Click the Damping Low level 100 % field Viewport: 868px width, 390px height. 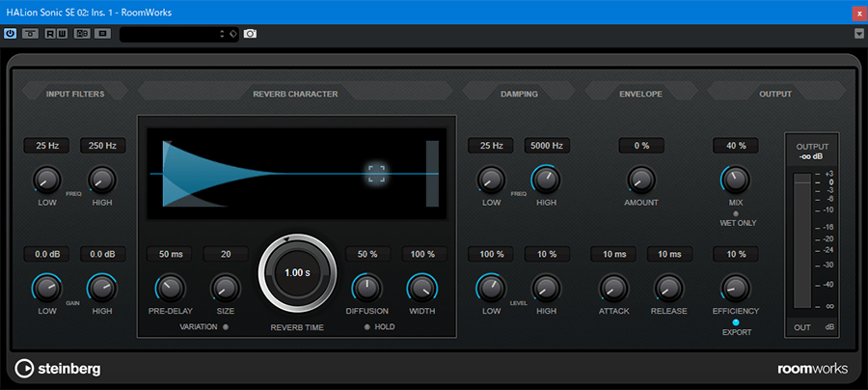(491, 254)
